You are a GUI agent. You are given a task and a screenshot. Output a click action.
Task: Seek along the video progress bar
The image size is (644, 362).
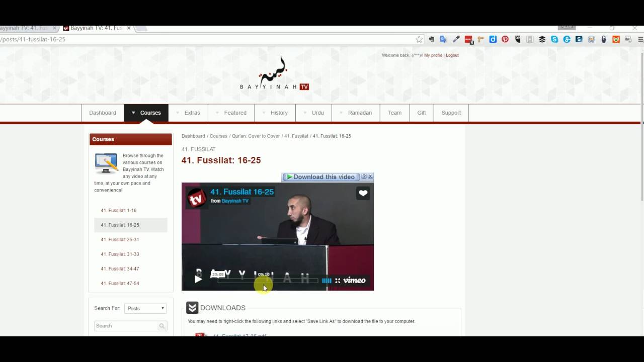268,281
